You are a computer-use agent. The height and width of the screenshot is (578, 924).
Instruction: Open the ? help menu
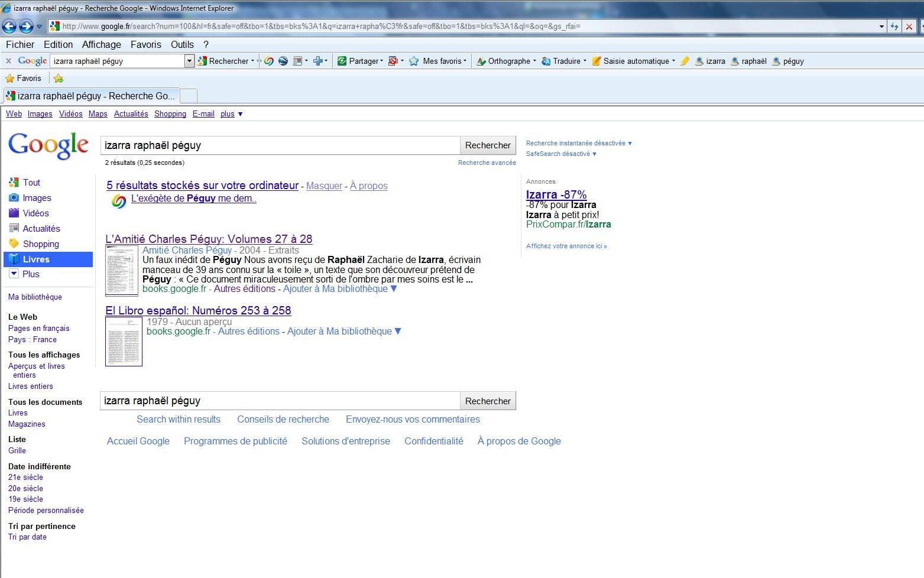(206, 44)
